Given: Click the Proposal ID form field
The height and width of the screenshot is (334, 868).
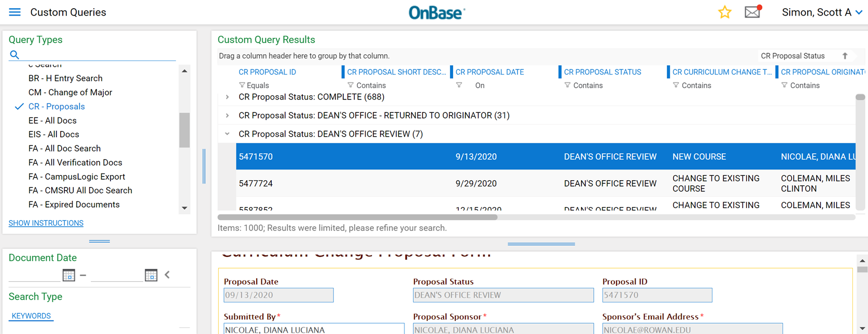Looking at the screenshot, I should tap(657, 295).
